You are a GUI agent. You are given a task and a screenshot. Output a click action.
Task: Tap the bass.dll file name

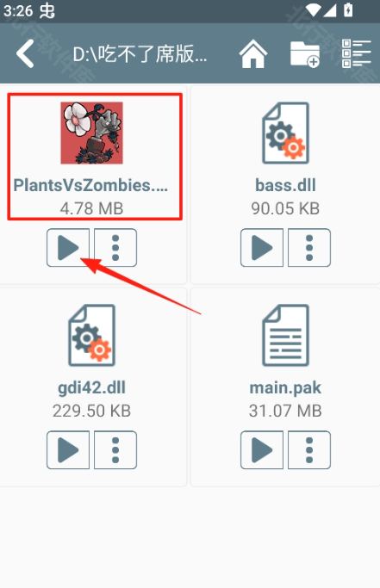coord(285,185)
